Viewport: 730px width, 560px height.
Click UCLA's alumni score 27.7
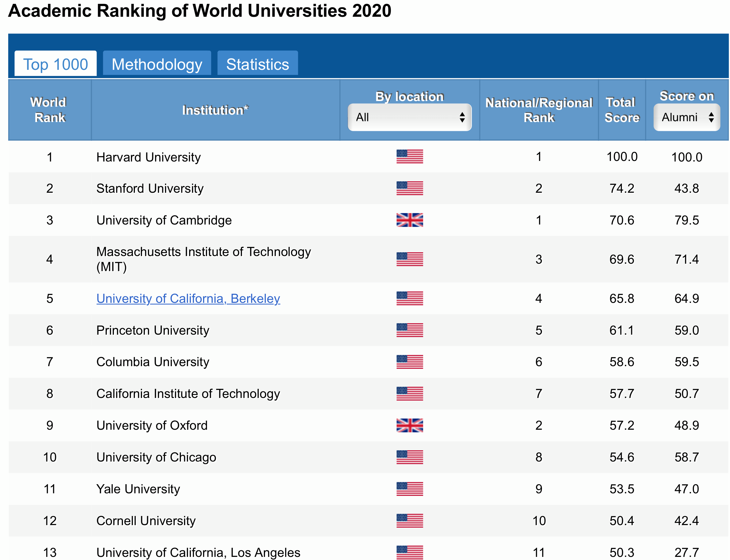coord(687,553)
